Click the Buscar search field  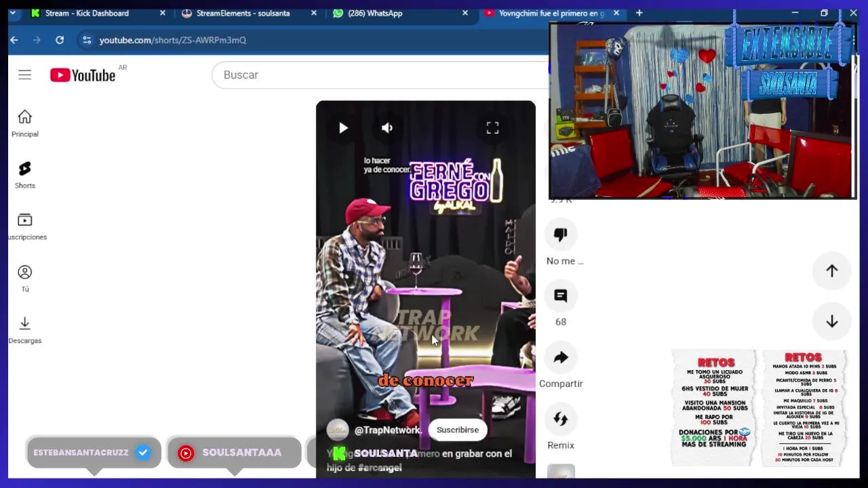tap(380, 75)
